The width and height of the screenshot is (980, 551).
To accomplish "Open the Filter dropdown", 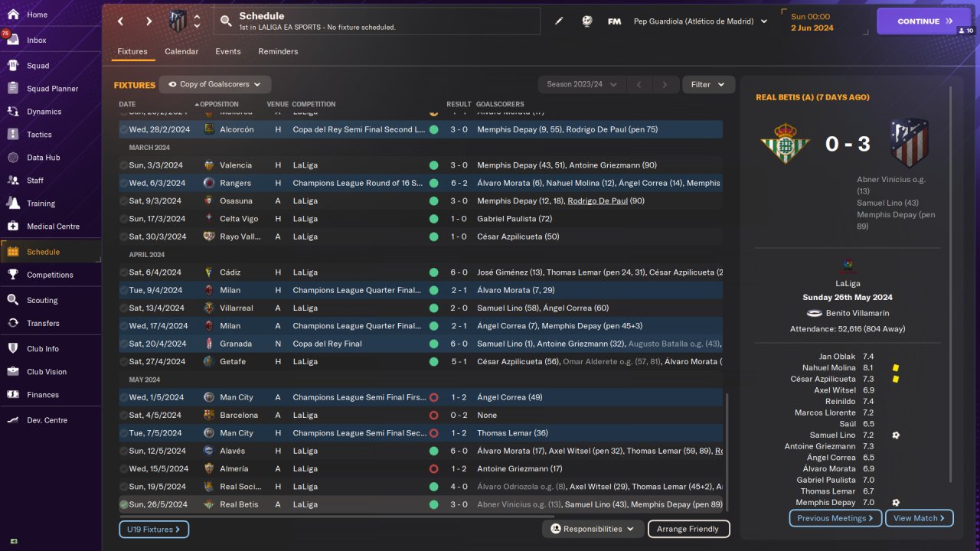I will 708,84.
